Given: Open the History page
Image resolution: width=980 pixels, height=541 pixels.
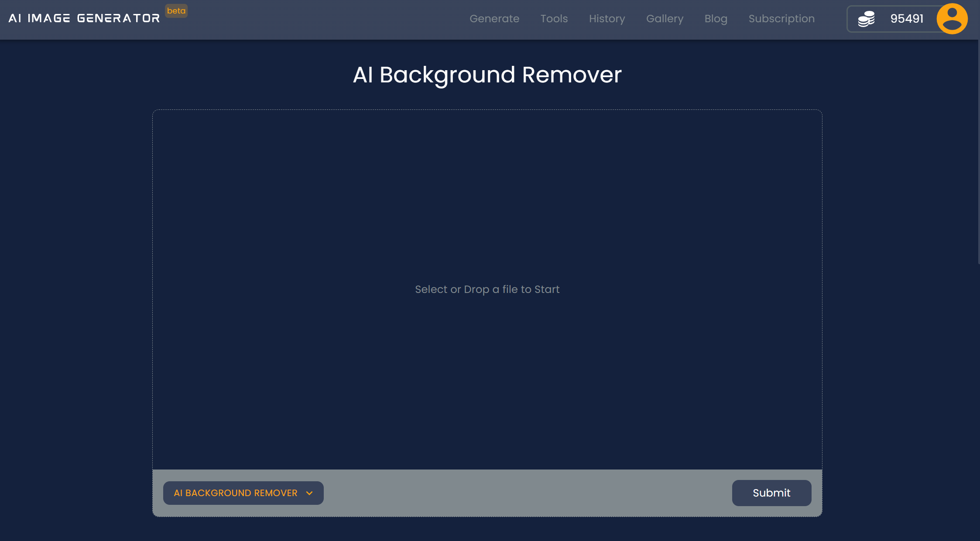Looking at the screenshot, I should click(x=607, y=19).
